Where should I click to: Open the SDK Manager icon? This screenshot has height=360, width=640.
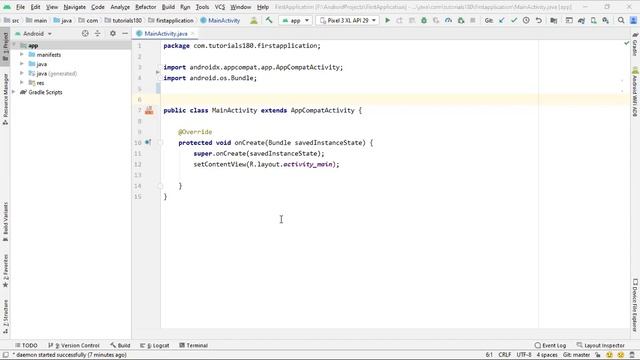pyautogui.click(x=606, y=20)
